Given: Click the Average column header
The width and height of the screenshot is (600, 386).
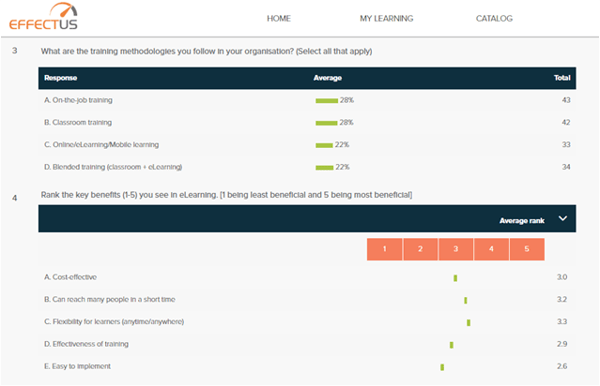Looking at the screenshot, I should point(328,78).
